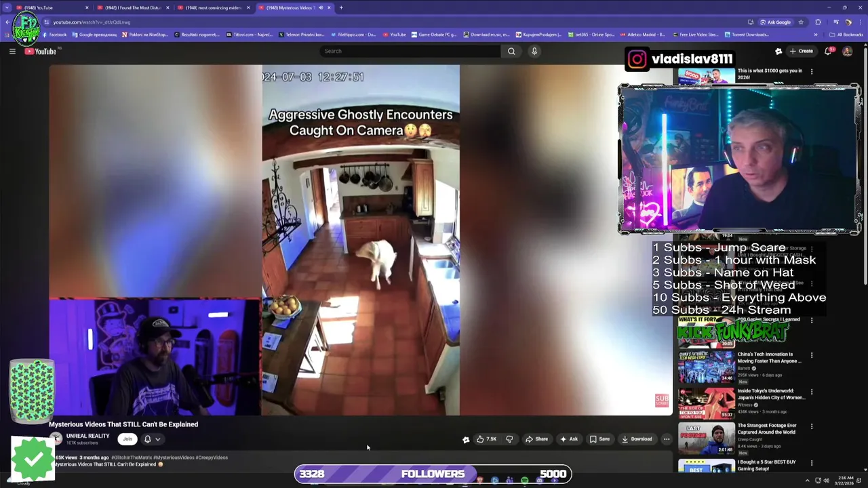The width and height of the screenshot is (868, 488).
Task: Switch to 'most convincing evidence' tab
Action: [213, 7]
